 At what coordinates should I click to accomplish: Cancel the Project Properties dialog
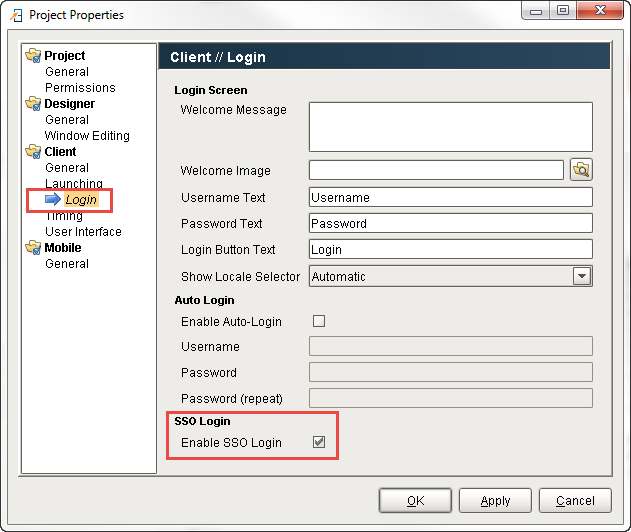pos(575,501)
